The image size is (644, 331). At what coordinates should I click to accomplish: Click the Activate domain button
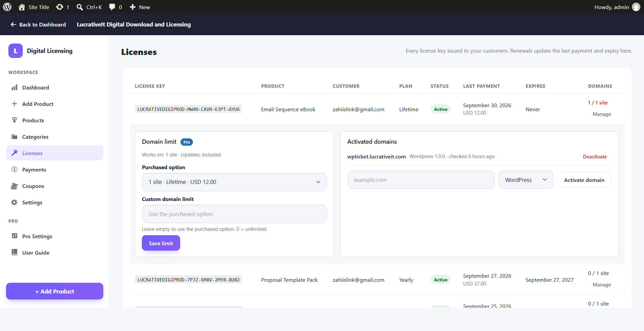[584, 180]
